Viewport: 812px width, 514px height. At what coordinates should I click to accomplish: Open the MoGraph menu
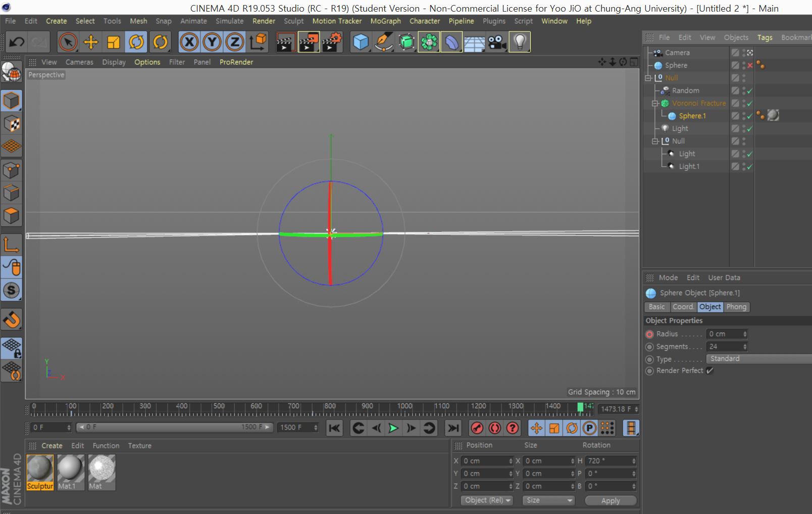point(385,21)
